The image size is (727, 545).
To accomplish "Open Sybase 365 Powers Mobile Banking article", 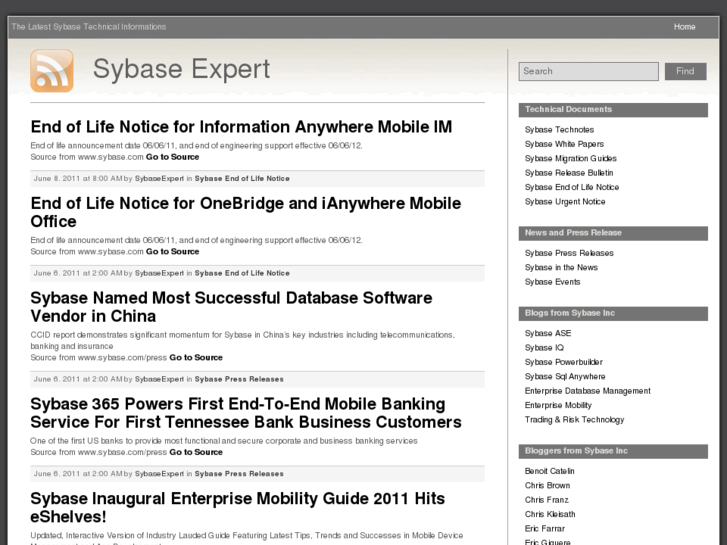I will (x=246, y=413).
